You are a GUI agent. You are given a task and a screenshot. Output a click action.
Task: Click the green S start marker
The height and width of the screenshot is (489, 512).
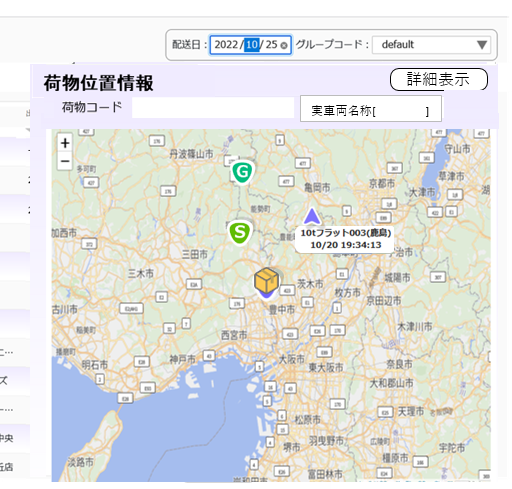240,232
